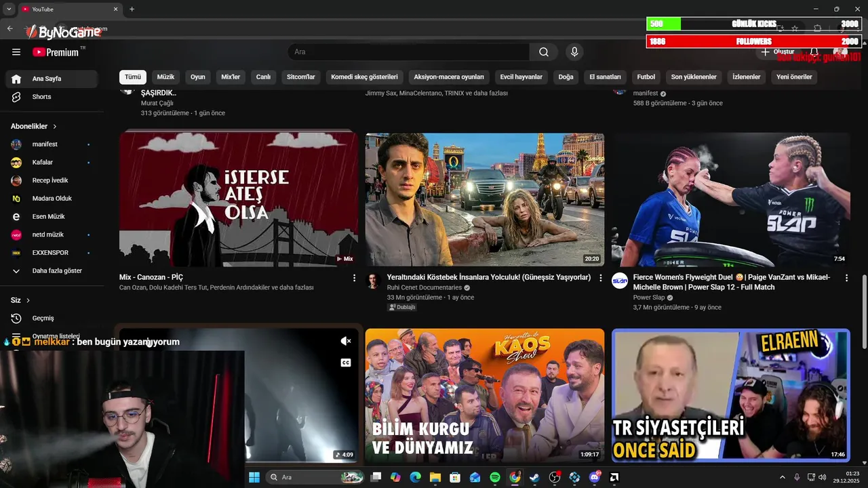Open a new browser tab
Viewport: 868px width, 488px height.
pyautogui.click(x=132, y=9)
